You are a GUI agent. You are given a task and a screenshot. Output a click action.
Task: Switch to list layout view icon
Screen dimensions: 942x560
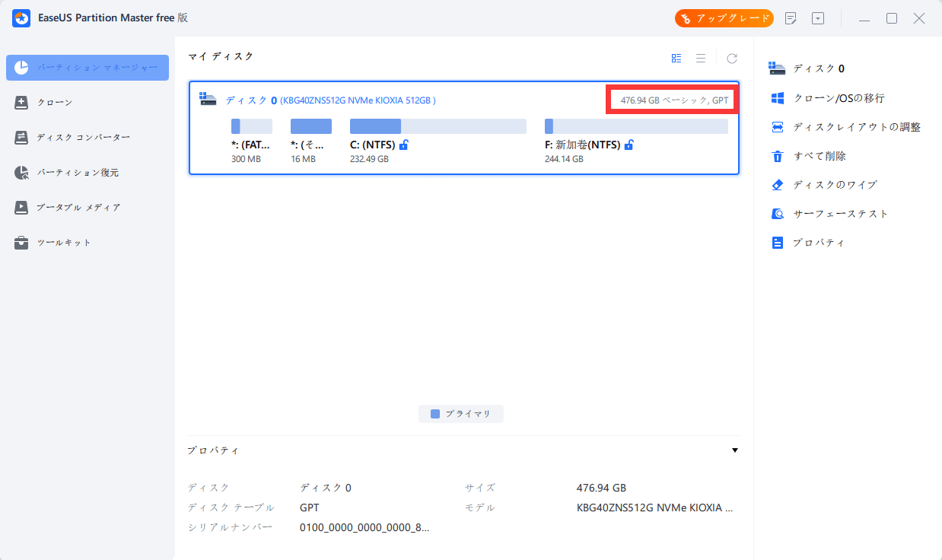701,59
